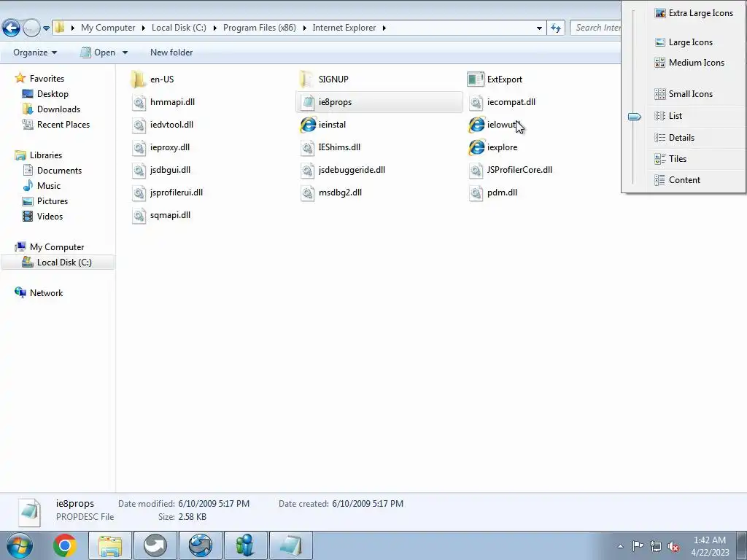This screenshot has height=560, width=747.
Task: Select jsprofilerui.dll file icon
Action: pyautogui.click(x=139, y=192)
